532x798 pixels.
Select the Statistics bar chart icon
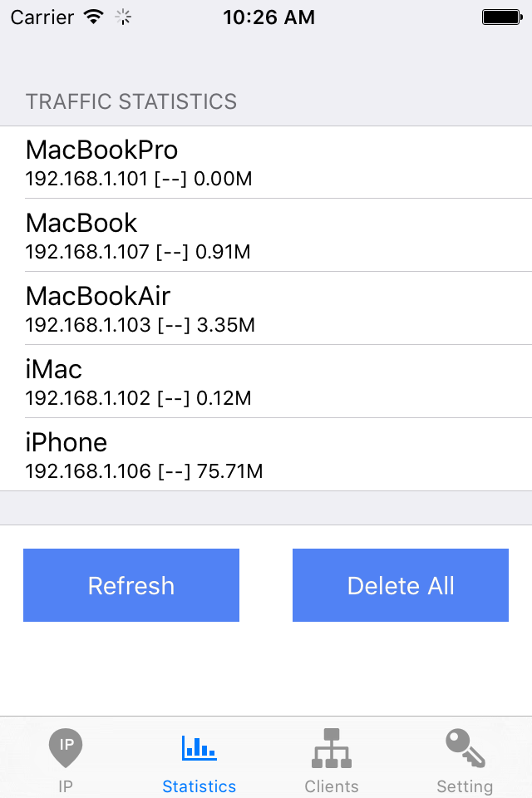pyautogui.click(x=199, y=747)
